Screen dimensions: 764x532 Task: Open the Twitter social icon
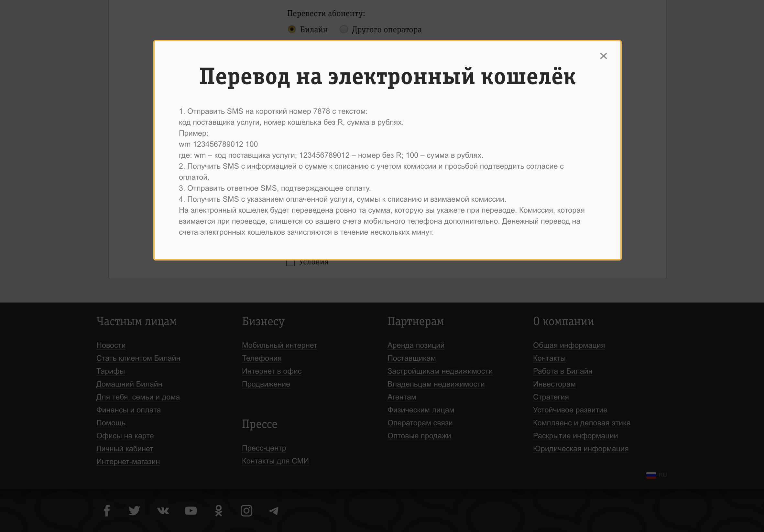[135, 511]
